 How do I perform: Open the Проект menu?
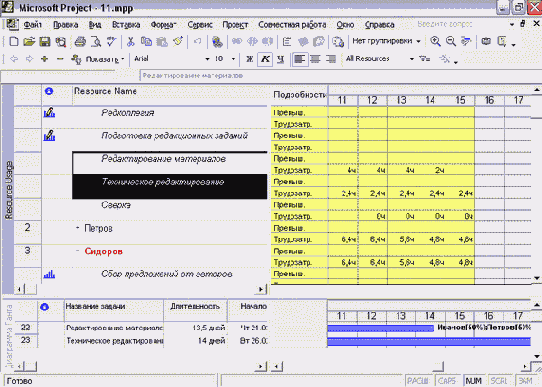235,25
